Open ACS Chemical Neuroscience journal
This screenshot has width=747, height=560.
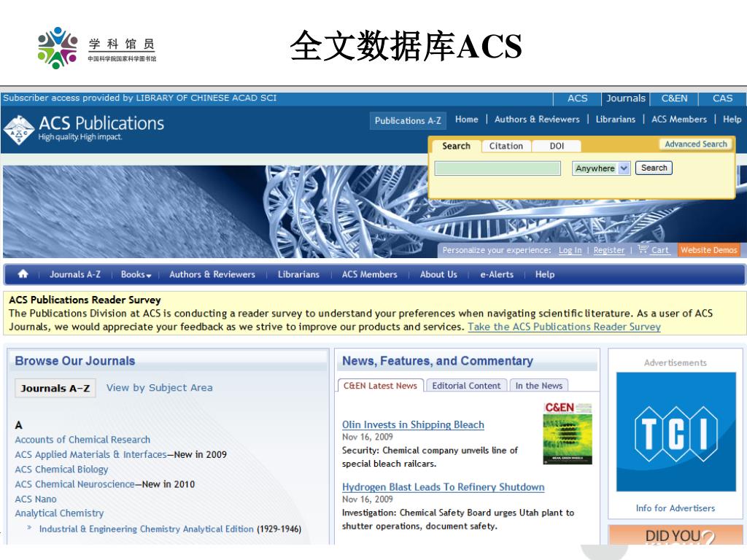pos(75,484)
